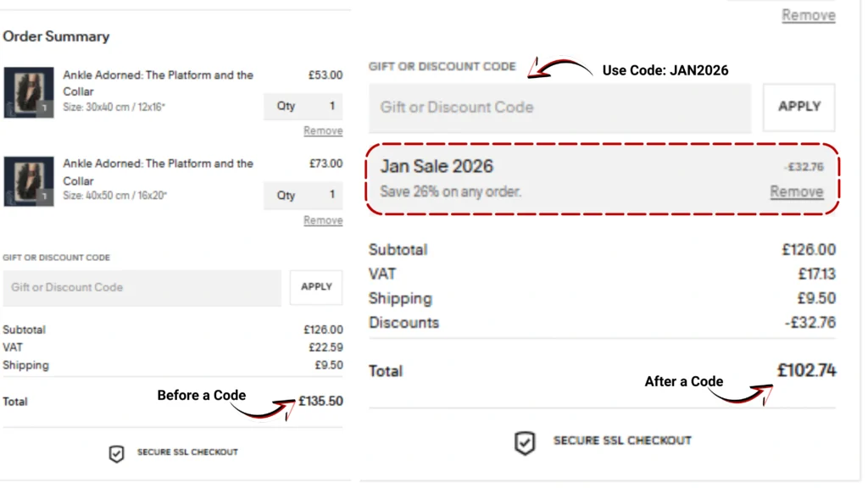Open the Ankle Adorned 30x40 cm product title
The image size is (868, 488).
pyautogui.click(x=158, y=83)
